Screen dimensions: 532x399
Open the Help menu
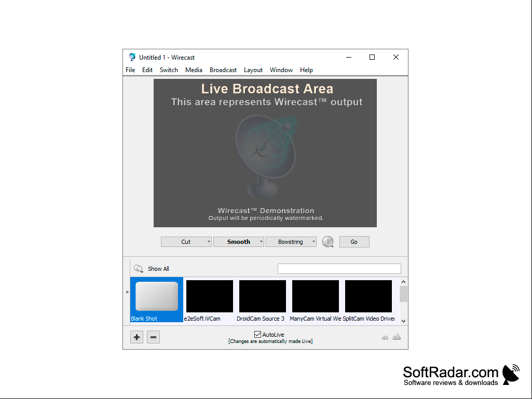pyautogui.click(x=306, y=70)
